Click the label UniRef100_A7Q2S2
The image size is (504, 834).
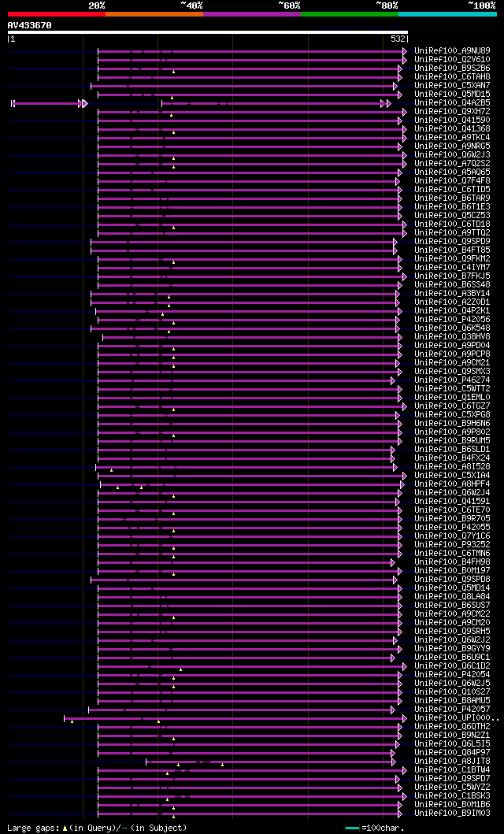point(453,163)
